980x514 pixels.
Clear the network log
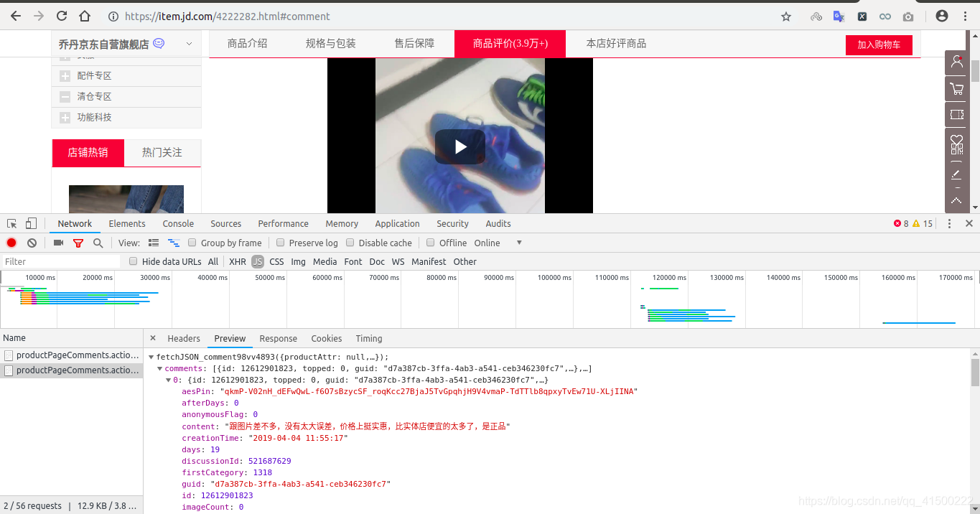pyautogui.click(x=32, y=243)
